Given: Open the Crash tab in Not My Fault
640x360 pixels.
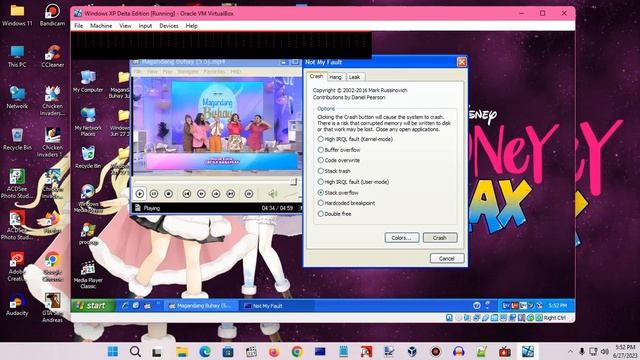Looking at the screenshot, I should (x=316, y=76).
